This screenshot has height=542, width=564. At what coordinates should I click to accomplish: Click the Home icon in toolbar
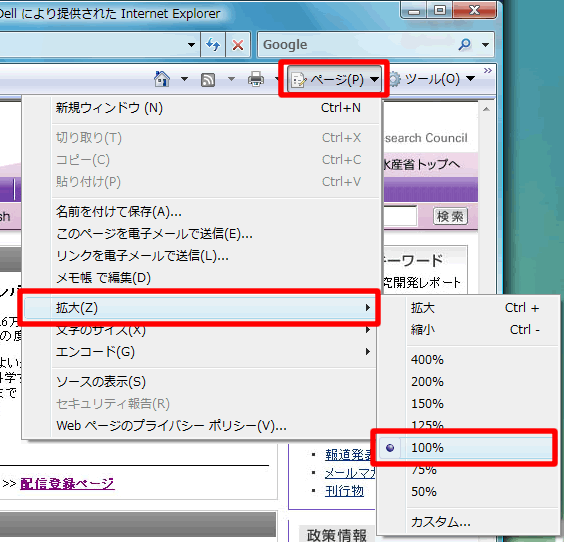[162, 79]
